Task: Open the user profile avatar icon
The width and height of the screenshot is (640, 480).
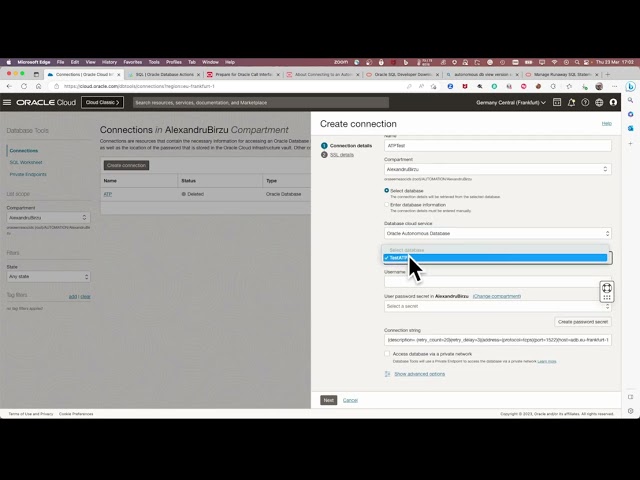Action: 613,102
